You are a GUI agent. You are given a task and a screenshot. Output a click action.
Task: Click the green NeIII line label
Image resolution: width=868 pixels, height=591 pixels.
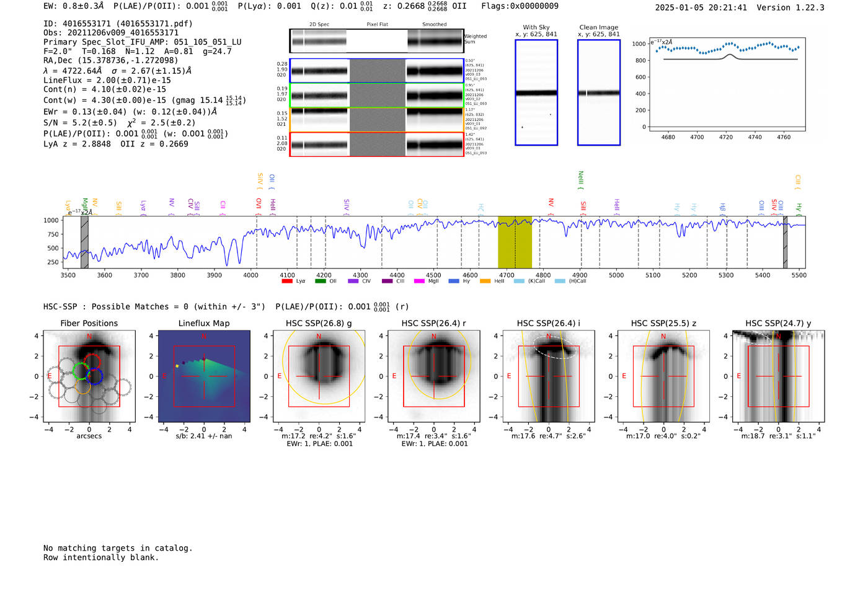pos(581,180)
